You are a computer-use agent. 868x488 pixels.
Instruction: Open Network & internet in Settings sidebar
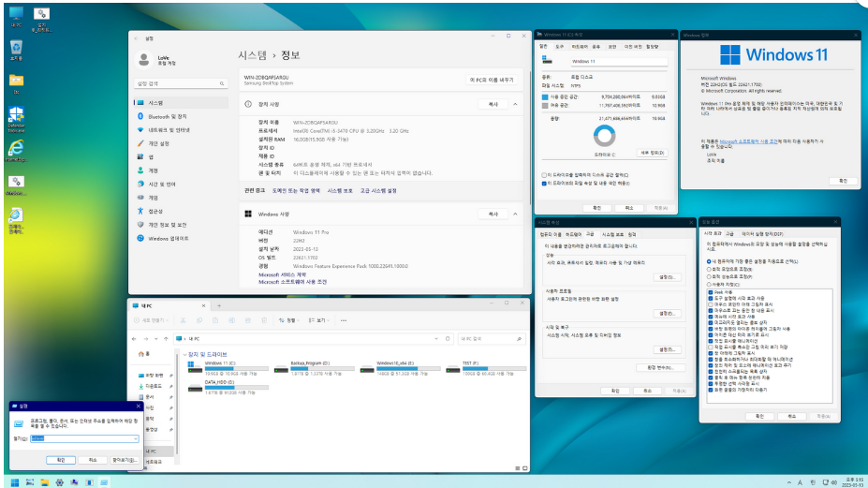(x=181, y=130)
